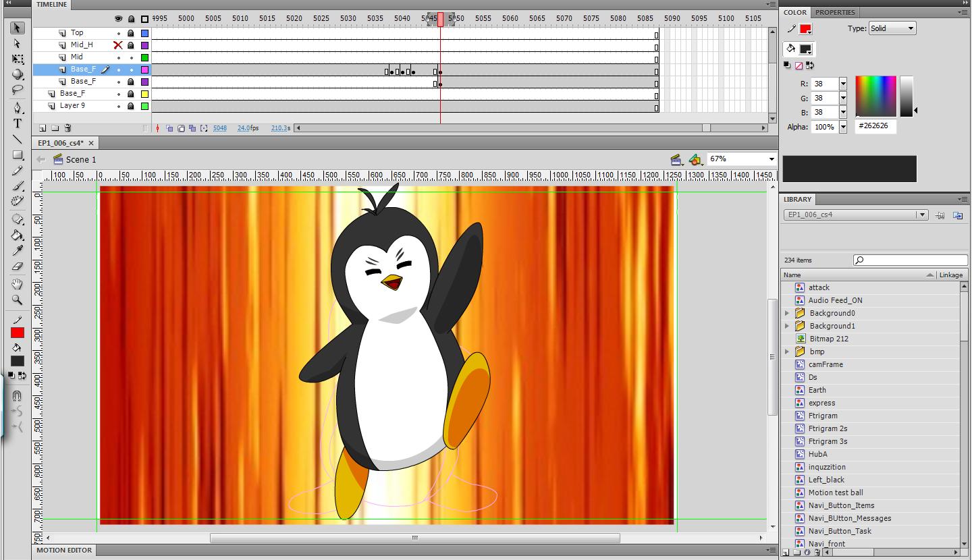Unlock the Layer 9 layer
972x560 pixels.
click(x=131, y=106)
